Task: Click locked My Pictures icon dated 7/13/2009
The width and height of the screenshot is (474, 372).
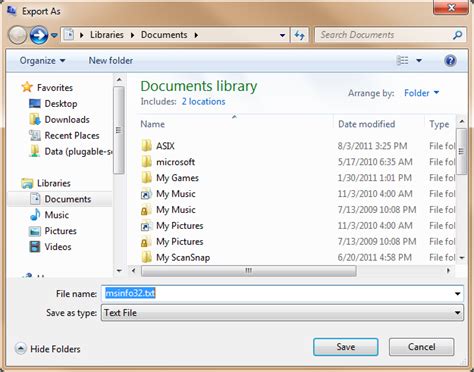Action: coord(146,242)
